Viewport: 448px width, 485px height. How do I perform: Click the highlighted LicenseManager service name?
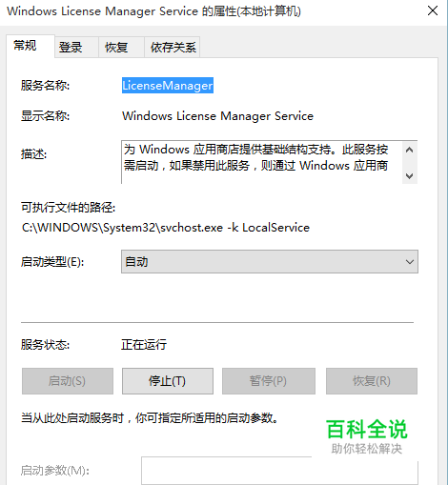(x=168, y=86)
